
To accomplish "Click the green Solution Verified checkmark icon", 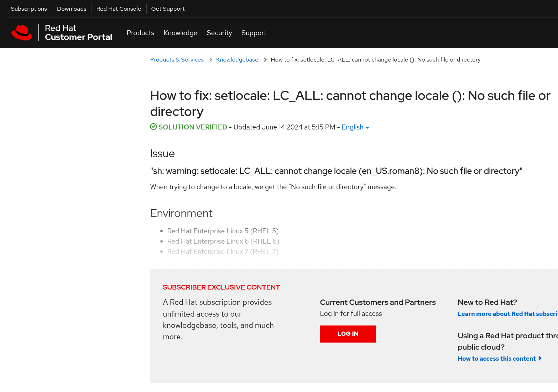I will tap(153, 127).
